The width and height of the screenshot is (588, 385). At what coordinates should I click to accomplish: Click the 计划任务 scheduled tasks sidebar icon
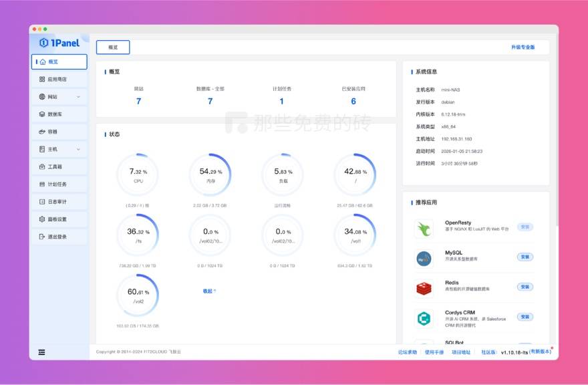[x=42, y=184]
